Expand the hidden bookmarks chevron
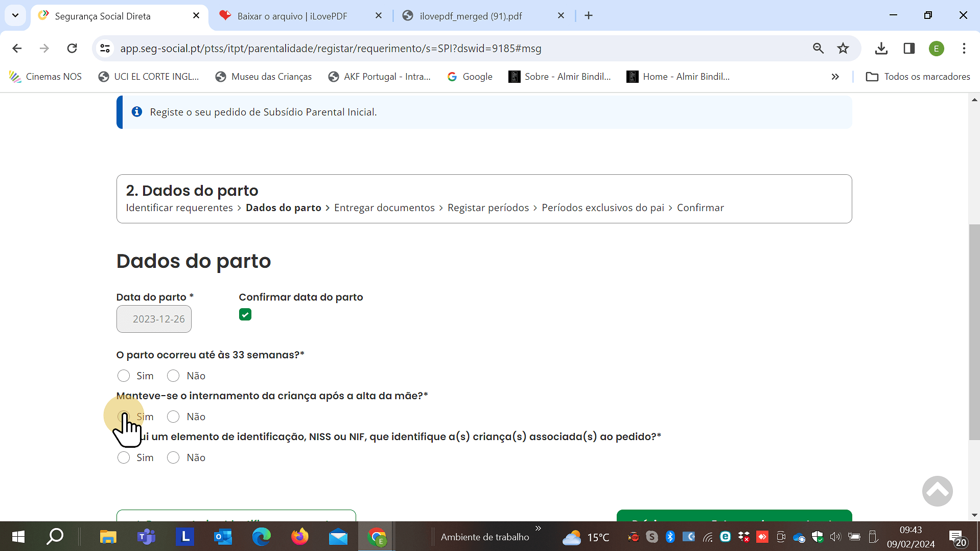980x551 pixels. pyautogui.click(x=835, y=76)
